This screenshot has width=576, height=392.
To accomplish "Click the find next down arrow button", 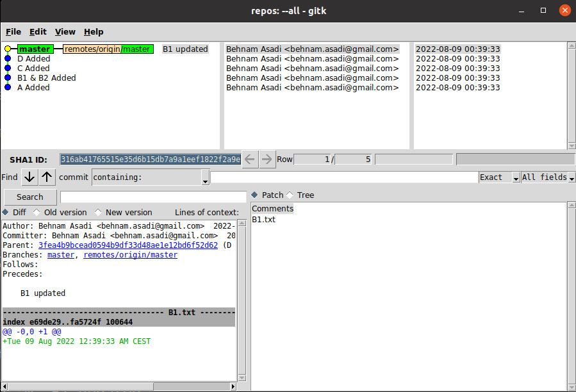I will click(x=29, y=177).
